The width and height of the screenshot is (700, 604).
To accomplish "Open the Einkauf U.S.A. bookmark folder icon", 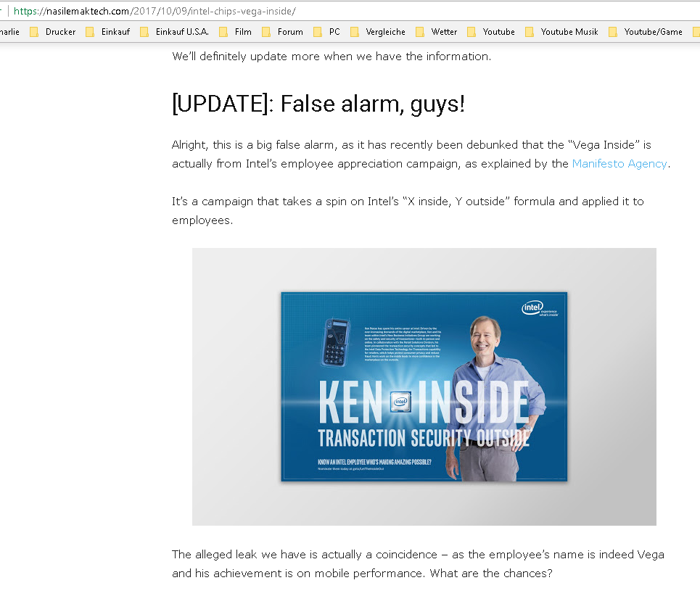I will (x=144, y=32).
